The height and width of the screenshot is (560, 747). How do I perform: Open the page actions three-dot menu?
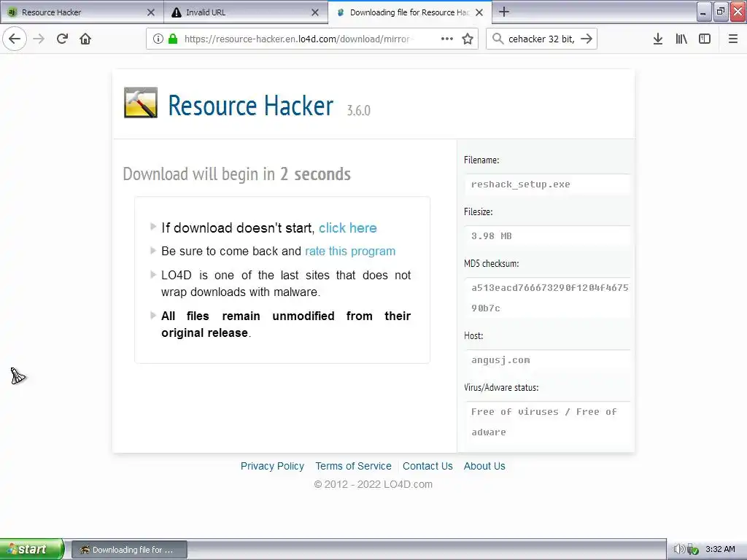click(447, 39)
